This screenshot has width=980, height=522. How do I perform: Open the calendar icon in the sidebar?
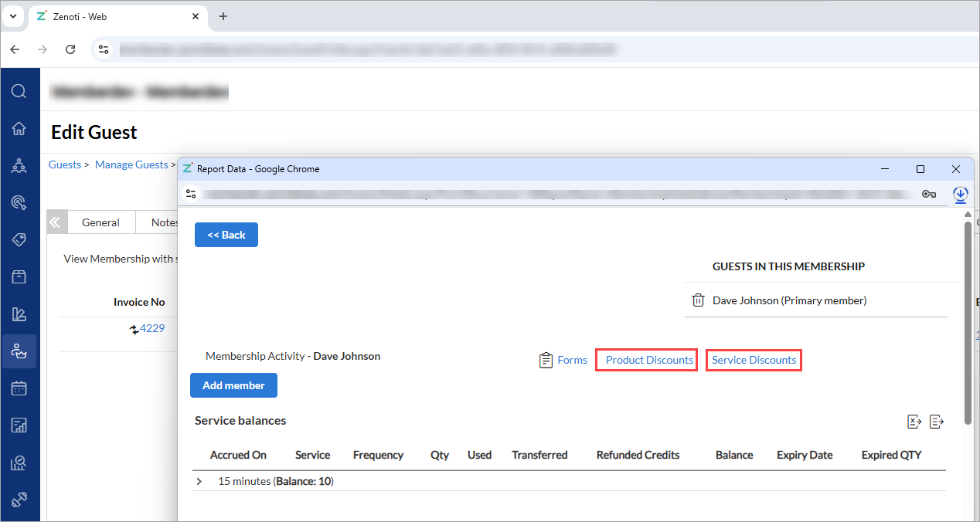pyautogui.click(x=19, y=388)
